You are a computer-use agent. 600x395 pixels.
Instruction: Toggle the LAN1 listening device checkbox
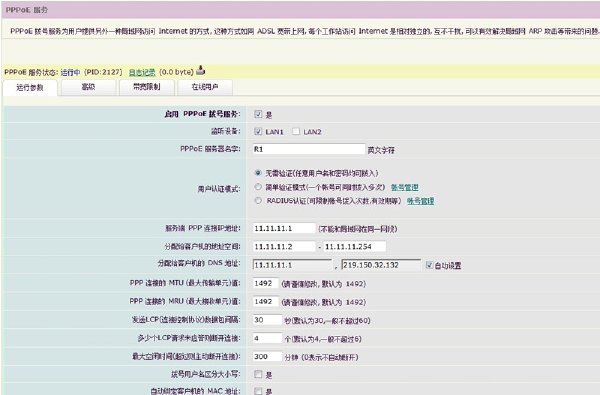[258, 131]
